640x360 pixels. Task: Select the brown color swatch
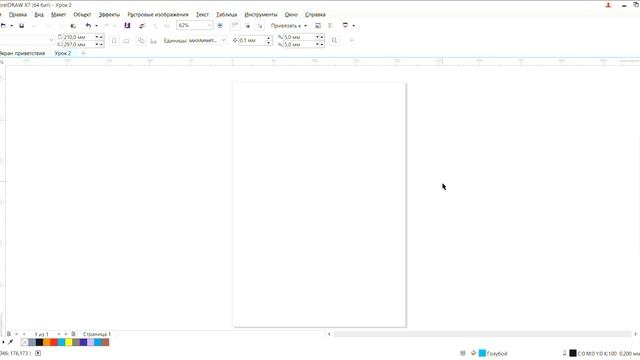pyautogui.click(x=105, y=342)
